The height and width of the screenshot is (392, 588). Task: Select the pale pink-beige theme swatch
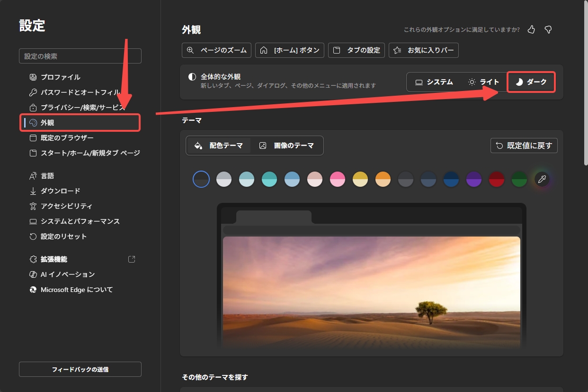pyautogui.click(x=315, y=179)
